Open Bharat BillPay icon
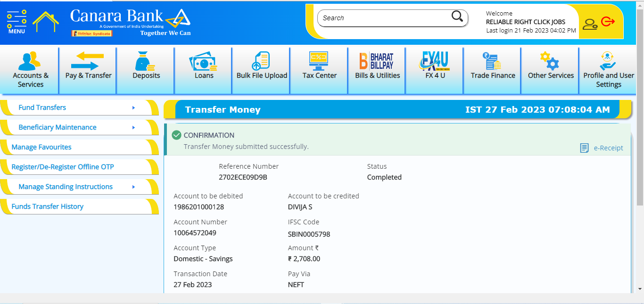The image size is (644, 304). 377,61
